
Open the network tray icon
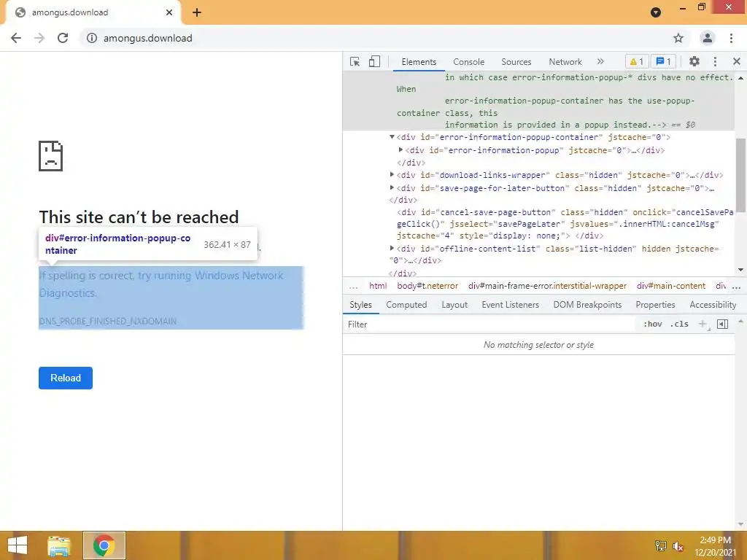click(x=661, y=545)
